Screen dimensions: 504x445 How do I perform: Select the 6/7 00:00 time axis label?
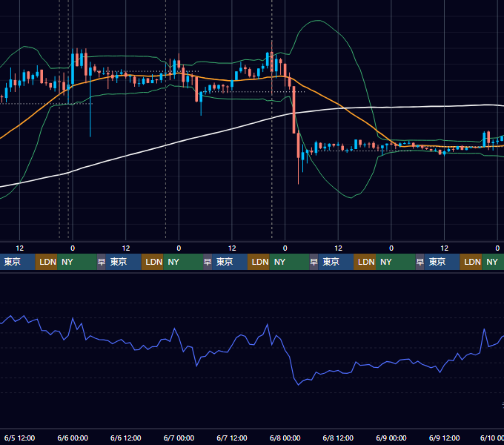click(179, 438)
